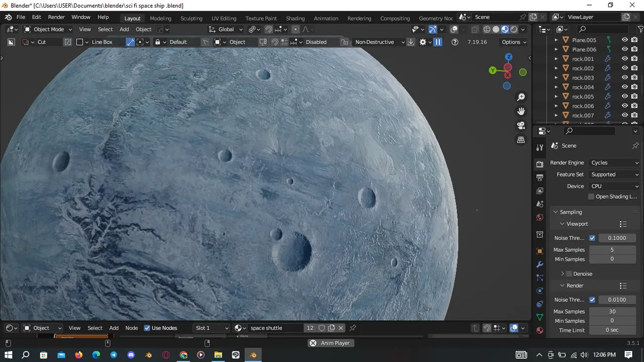The height and width of the screenshot is (362, 644).
Task: Switch orthographic/perspective grid icon
Action: pyautogui.click(x=521, y=140)
